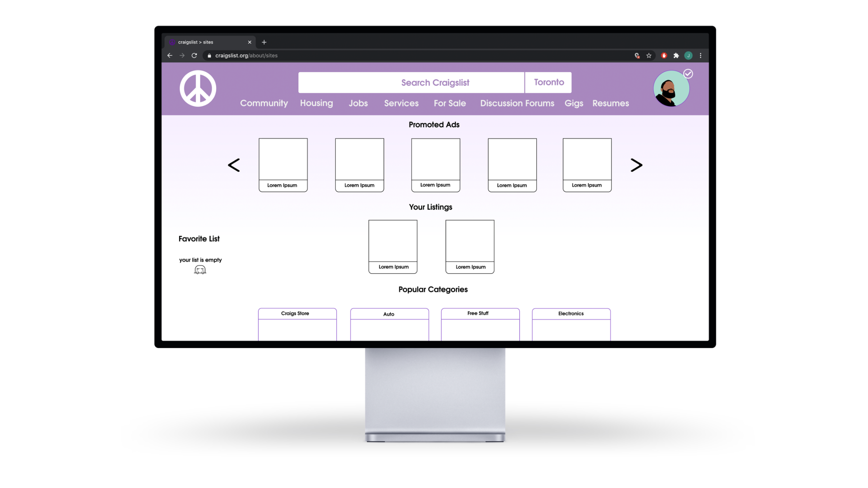Open Chrome three-dot menu
The height and width of the screenshot is (488, 868).
701,56
